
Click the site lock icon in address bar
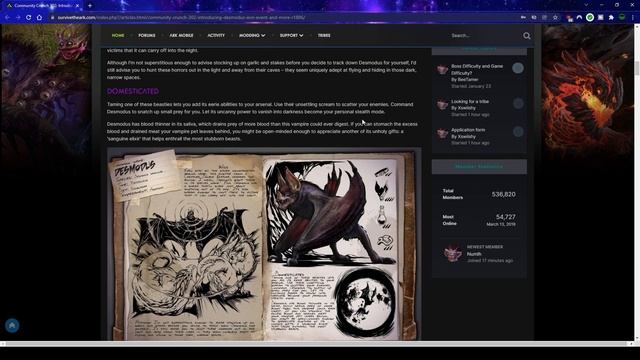53,18
